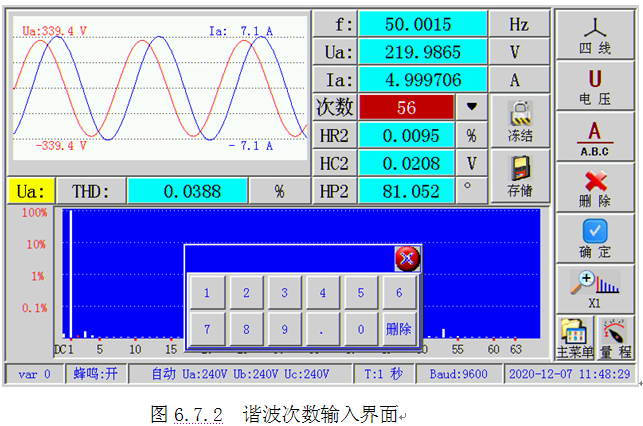This screenshot has height=426, width=643.
Task: Click T:1 秒 interval status
Action: coord(384,374)
